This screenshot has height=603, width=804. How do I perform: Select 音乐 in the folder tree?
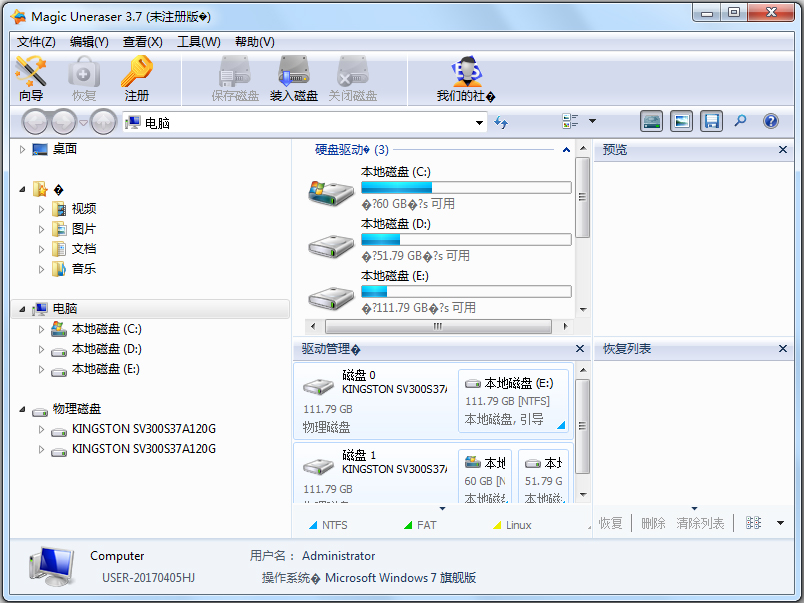84,269
